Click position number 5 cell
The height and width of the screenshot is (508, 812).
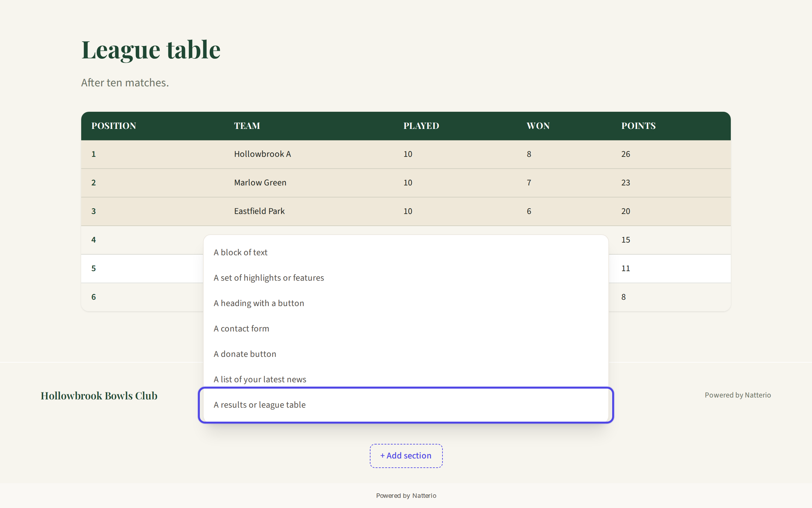point(94,269)
